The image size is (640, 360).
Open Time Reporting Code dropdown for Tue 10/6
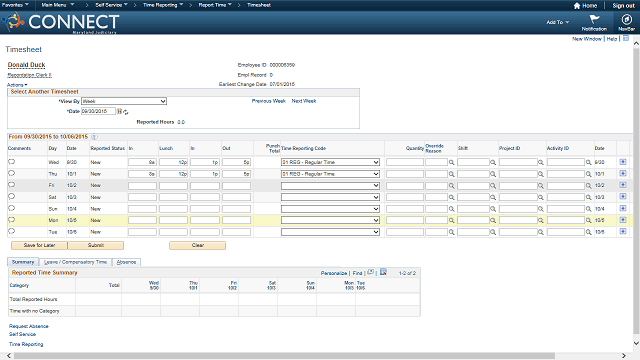pos(330,232)
